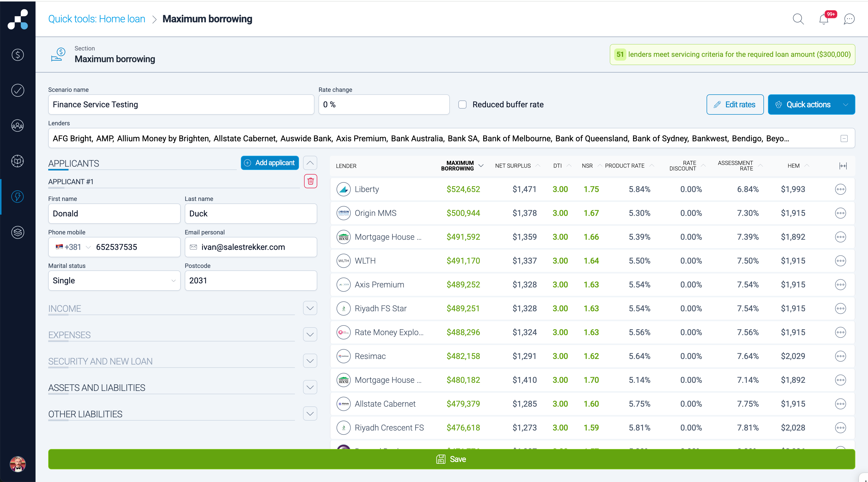868x482 pixels.
Task: Open the chat messages icon
Action: (x=849, y=19)
